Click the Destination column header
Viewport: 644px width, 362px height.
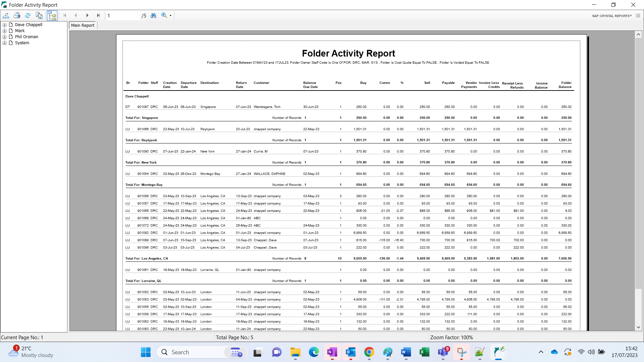click(210, 83)
